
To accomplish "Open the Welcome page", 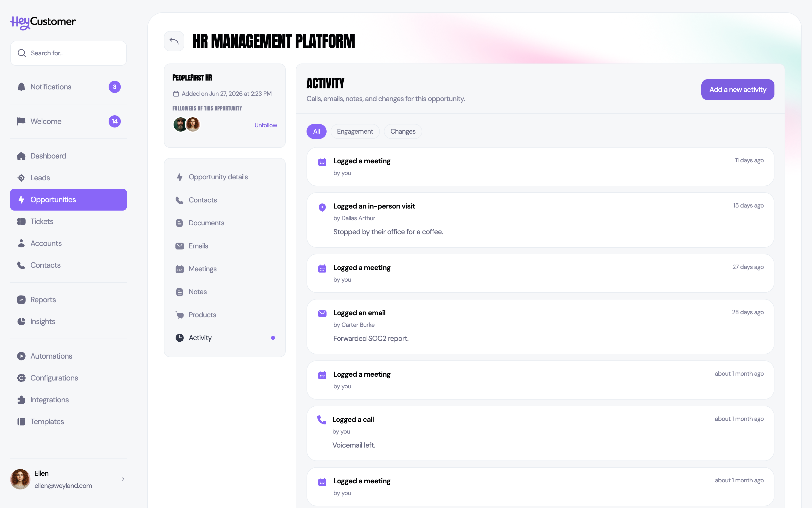I will click(x=69, y=121).
